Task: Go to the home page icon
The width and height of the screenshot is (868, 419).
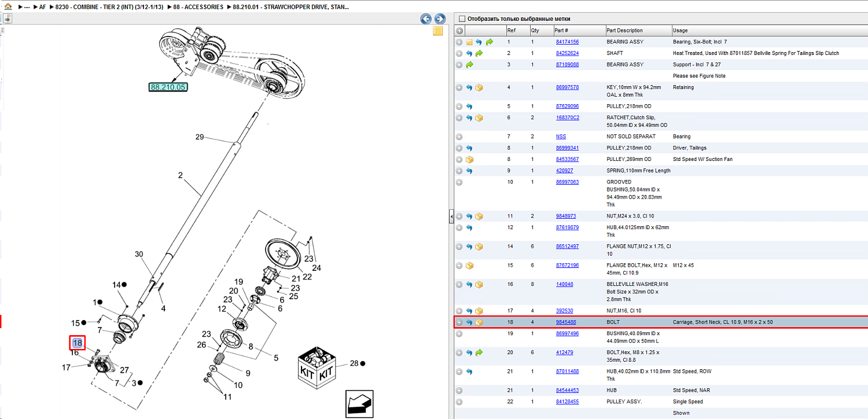Action: (8, 7)
